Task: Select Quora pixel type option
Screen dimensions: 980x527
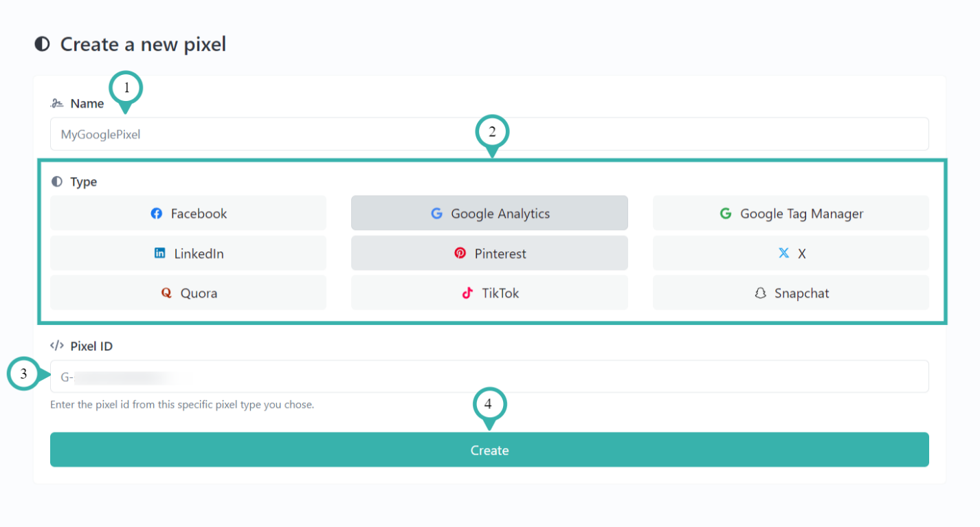Action: click(188, 293)
